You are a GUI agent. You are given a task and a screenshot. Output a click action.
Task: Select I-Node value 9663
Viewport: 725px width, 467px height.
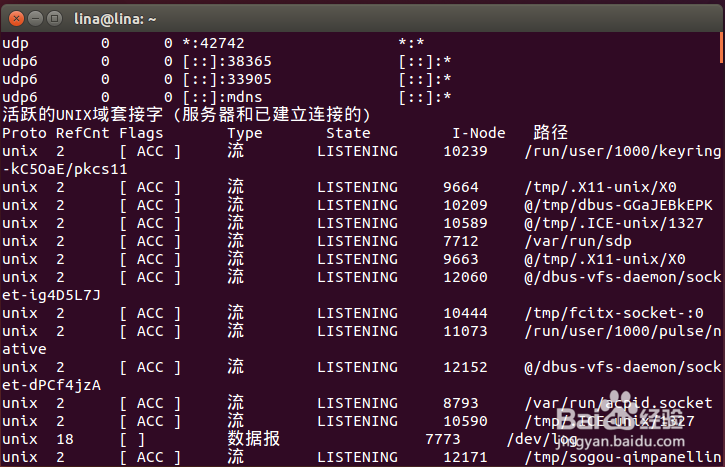461,259
